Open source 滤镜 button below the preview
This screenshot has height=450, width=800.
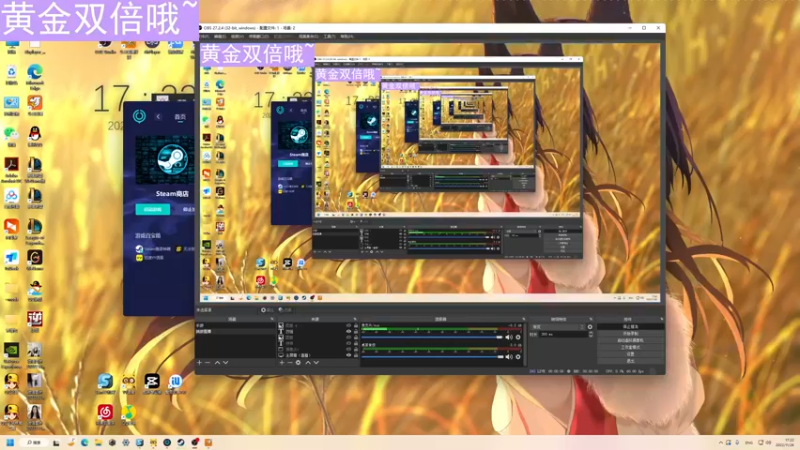pyautogui.click(x=286, y=310)
